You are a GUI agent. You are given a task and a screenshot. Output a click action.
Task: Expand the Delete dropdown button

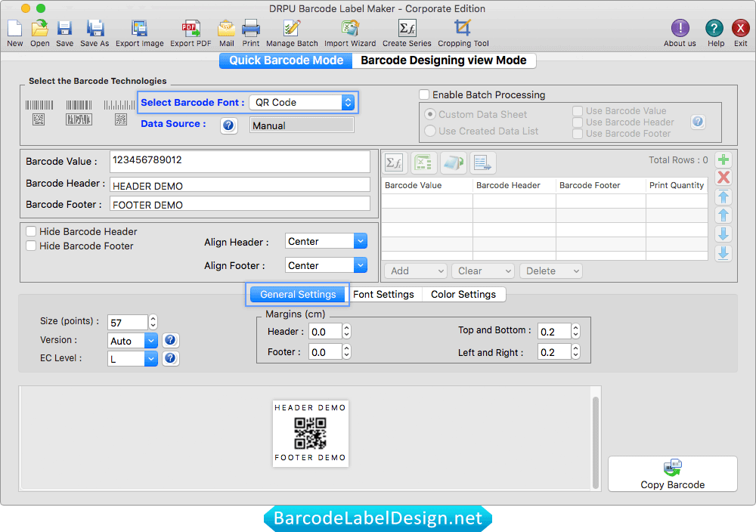pyautogui.click(x=551, y=271)
